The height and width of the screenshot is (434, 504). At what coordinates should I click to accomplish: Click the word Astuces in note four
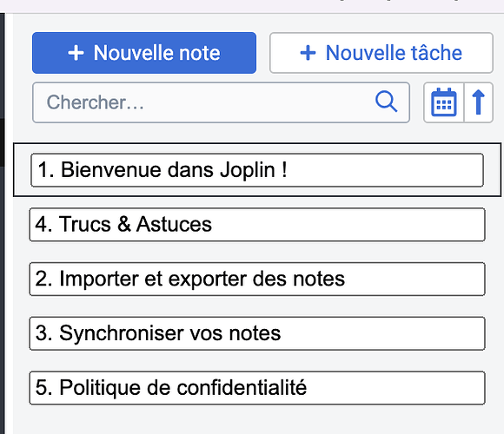[x=174, y=224]
